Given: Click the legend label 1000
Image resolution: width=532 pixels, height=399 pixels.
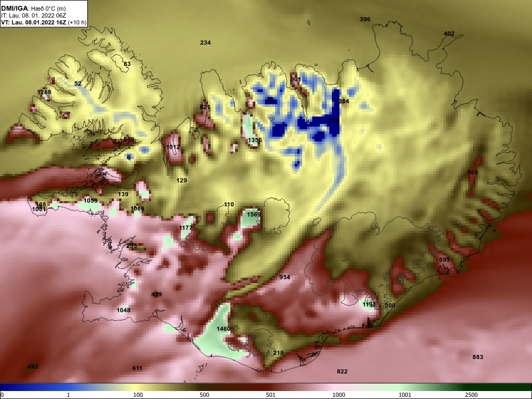Looking at the screenshot, I should [338, 395].
